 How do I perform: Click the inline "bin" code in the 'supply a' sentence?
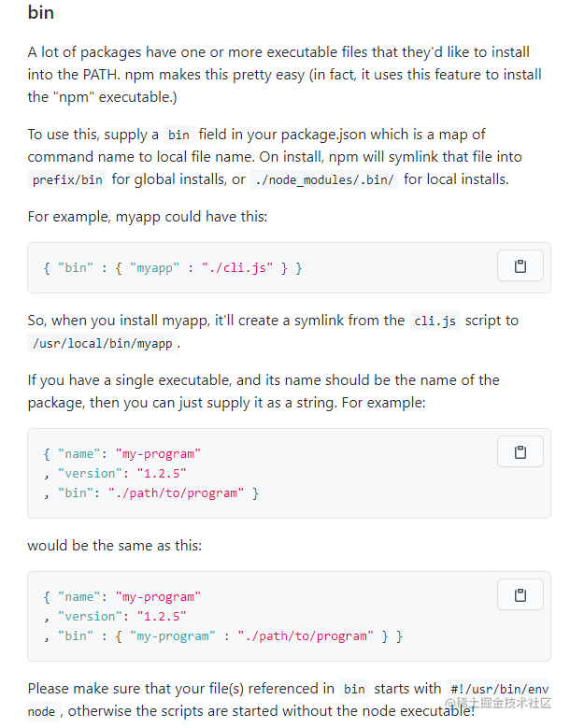(178, 136)
